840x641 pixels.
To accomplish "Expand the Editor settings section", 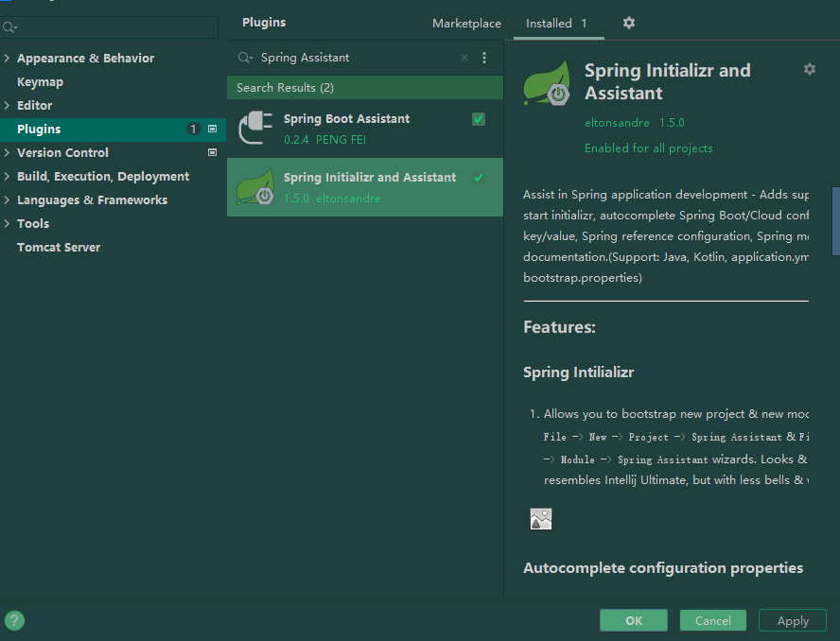I will [7, 105].
